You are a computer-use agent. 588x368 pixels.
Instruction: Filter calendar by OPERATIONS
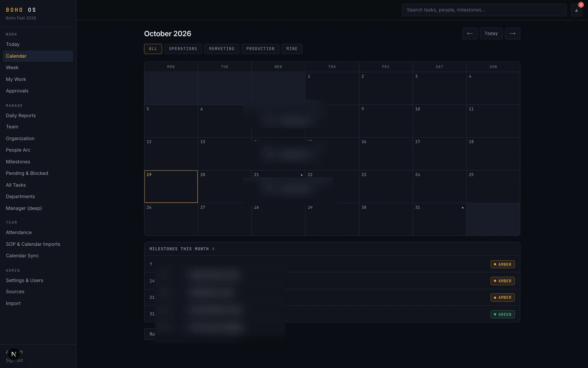coord(183,49)
